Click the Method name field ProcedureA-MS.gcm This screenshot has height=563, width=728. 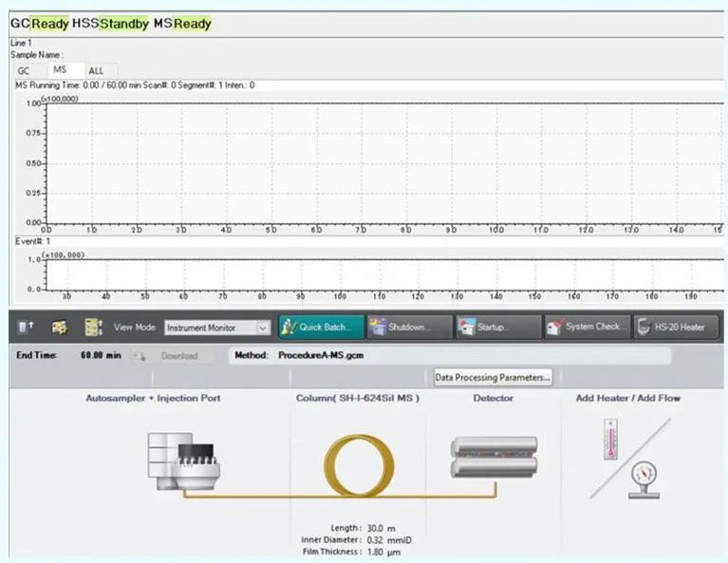coord(323,356)
